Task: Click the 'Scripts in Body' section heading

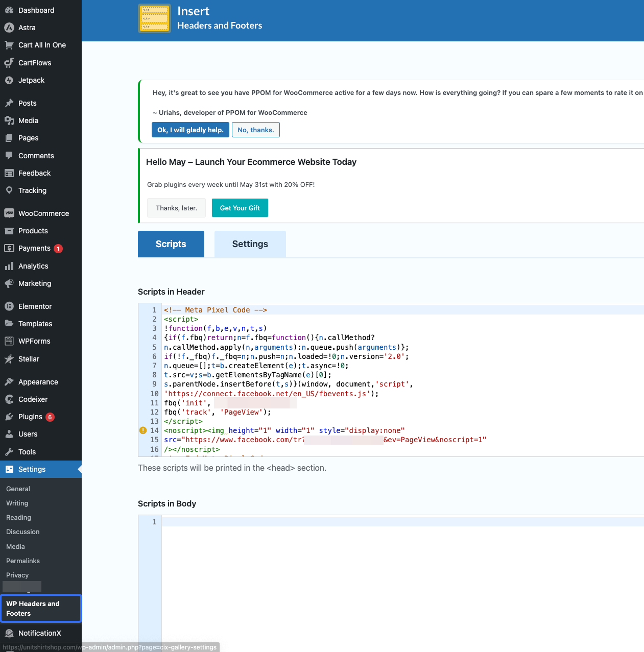Action: 167,504
